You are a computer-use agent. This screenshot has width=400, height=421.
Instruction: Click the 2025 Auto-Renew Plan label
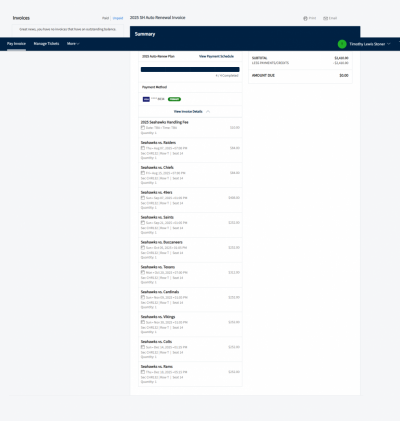pos(158,56)
